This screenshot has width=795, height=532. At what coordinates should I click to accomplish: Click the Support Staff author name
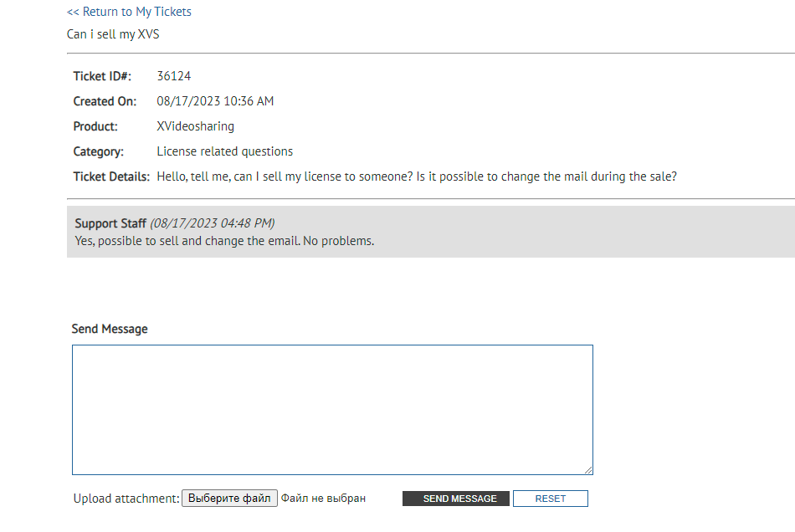110,223
